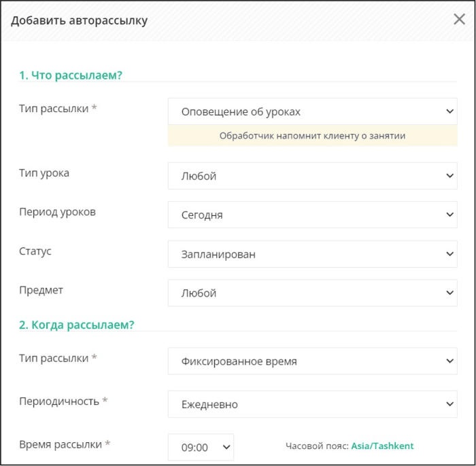Open the Тип рассылки Оповещение об уроках dropdown

(312, 111)
